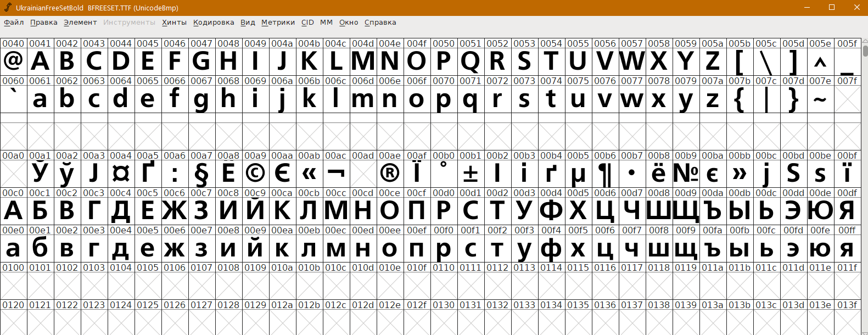This screenshot has height=335, width=868.
Task: Select the Cyrillic Ф glyph at 00d4
Action: click(x=551, y=211)
